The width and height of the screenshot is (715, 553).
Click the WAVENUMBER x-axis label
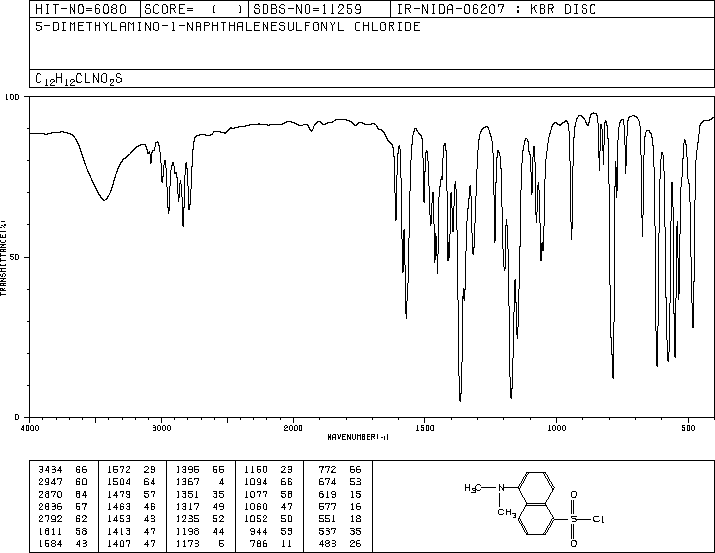point(358,437)
